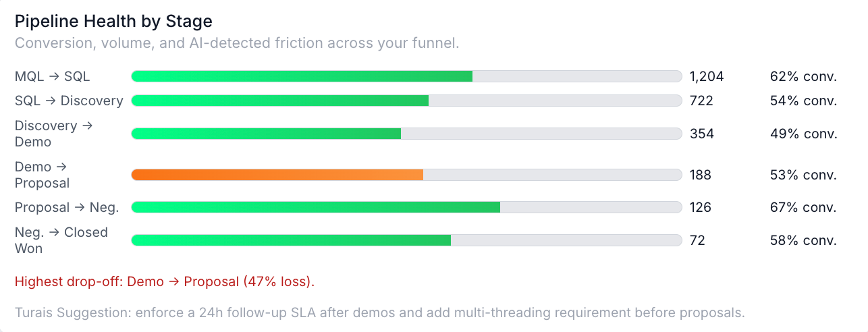Click the 67% conv. rate
The image size is (868, 332).
[x=803, y=207]
